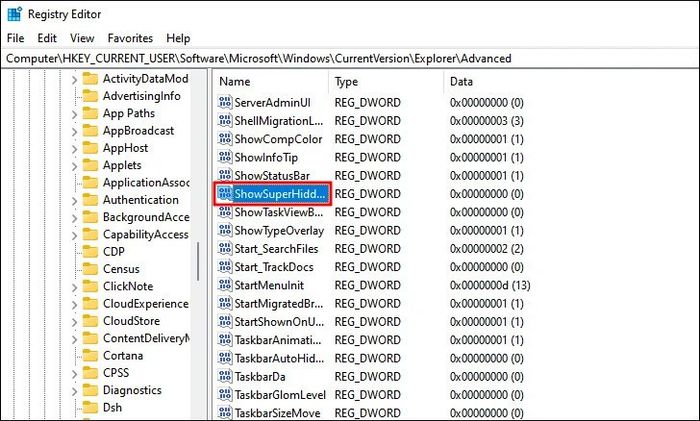The width and height of the screenshot is (700, 421).
Task: Open the Favorites menu
Action: coord(130,38)
